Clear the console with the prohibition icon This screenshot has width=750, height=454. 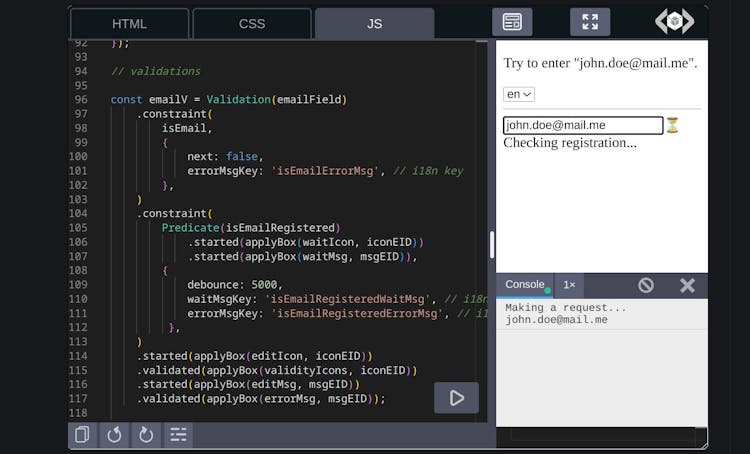(646, 285)
